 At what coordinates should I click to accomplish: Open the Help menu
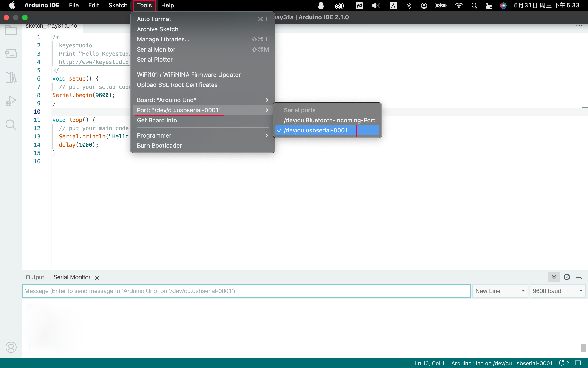point(167,5)
